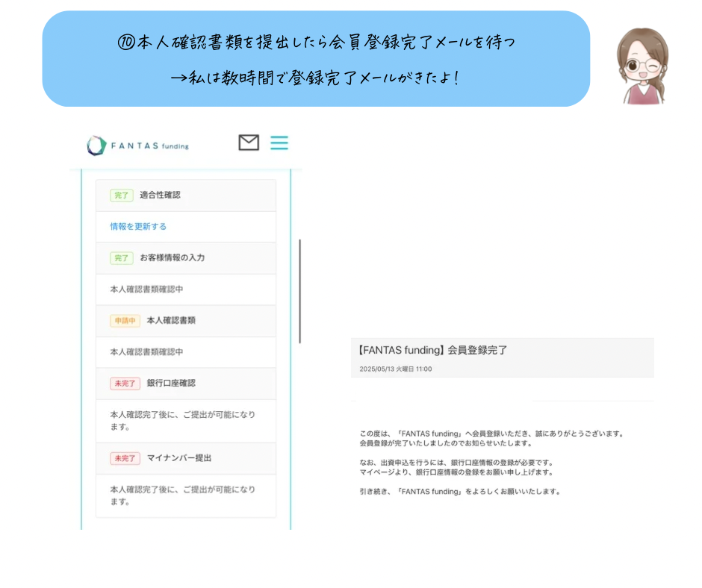
Task: Click 本人確認書類確認中 text under 本人確認書類
Action: coord(147,352)
